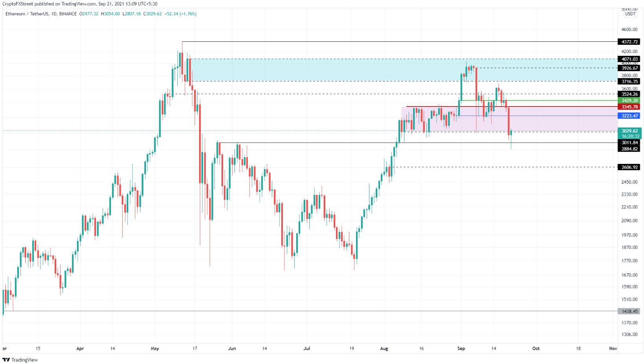The height and width of the screenshot is (364, 644).
Task: Click the 1770.00 axis tick
Action: click(x=629, y=261)
